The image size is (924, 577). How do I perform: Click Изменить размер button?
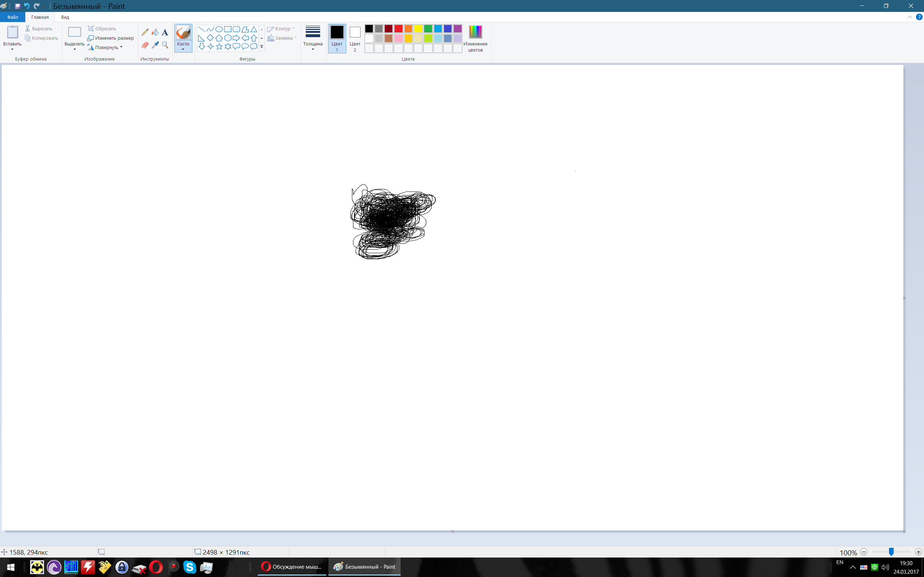tap(111, 38)
